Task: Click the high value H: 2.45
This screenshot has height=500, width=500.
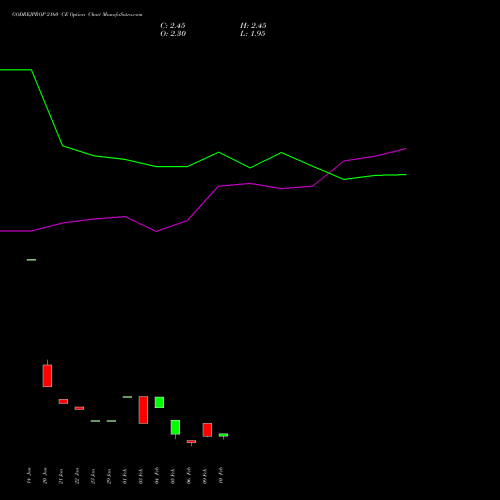Action: (253, 26)
